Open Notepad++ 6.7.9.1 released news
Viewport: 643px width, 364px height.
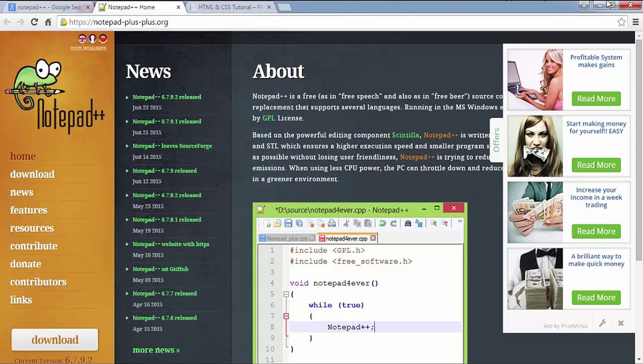coord(167,121)
